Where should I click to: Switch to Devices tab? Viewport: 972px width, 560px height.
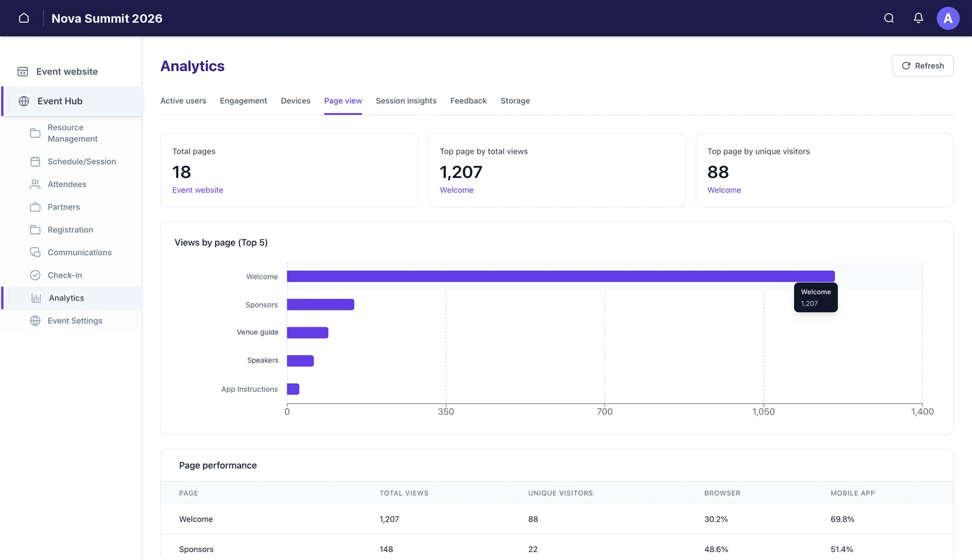pyautogui.click(x=295, y=101)
